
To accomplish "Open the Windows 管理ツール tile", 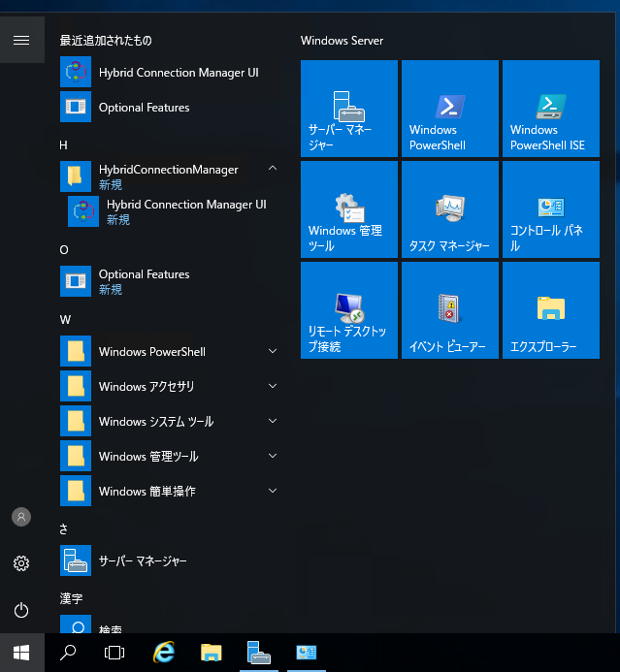I will point(349,209).
